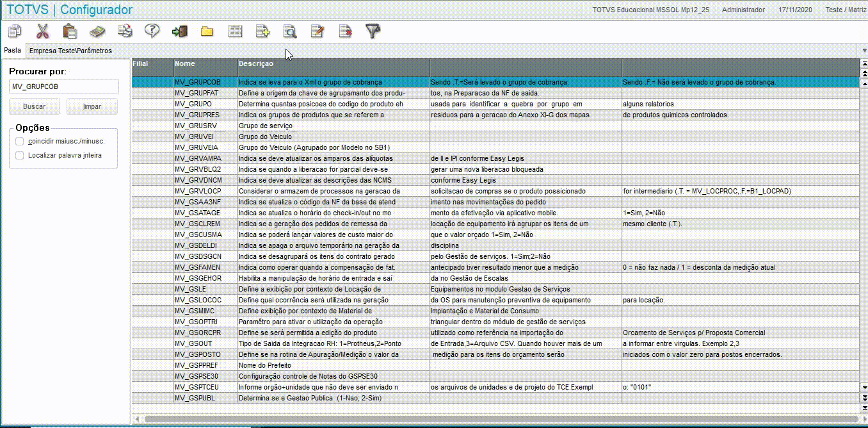
Task: Select the MV_GSCLREM row
Action: (x=495, y=224)
